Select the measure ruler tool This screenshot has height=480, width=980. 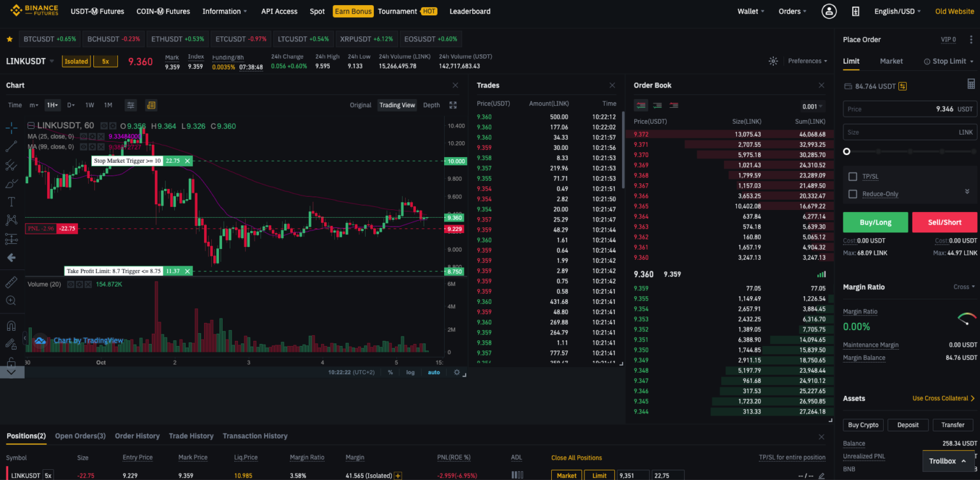[x=11, y=282]
